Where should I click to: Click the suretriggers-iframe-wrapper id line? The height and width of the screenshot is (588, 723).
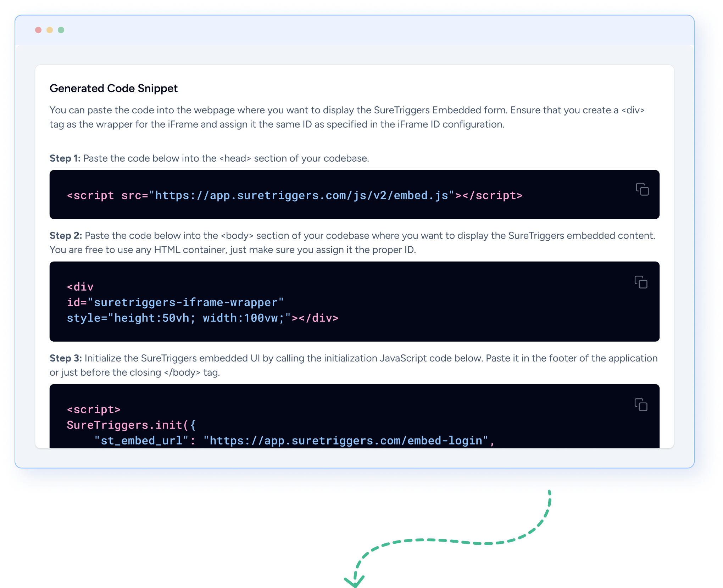click(x=175, y=302)
